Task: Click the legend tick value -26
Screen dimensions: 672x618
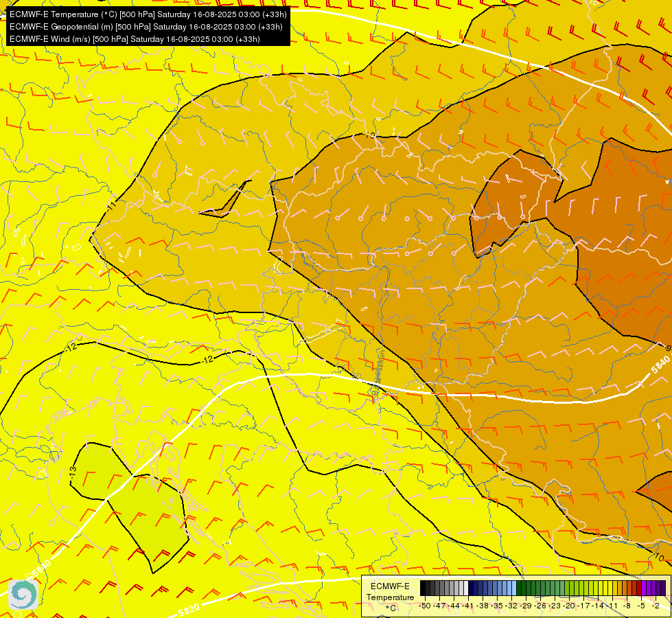Action: pyautogui.click(x=540, y=606)
